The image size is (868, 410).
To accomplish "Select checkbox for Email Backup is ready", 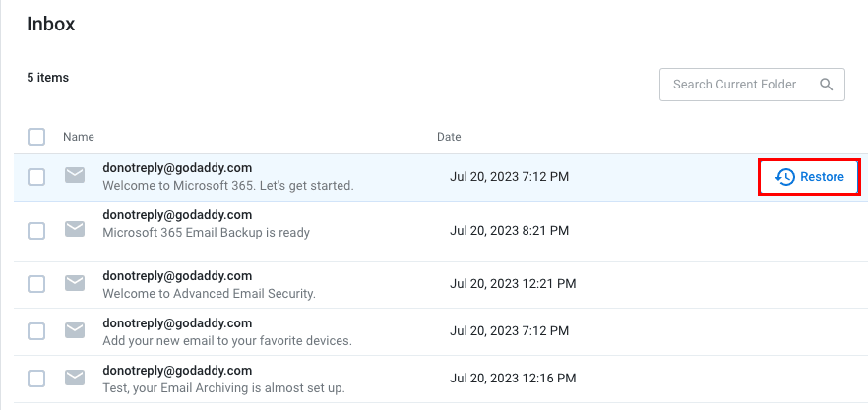I will coord(36,231).
